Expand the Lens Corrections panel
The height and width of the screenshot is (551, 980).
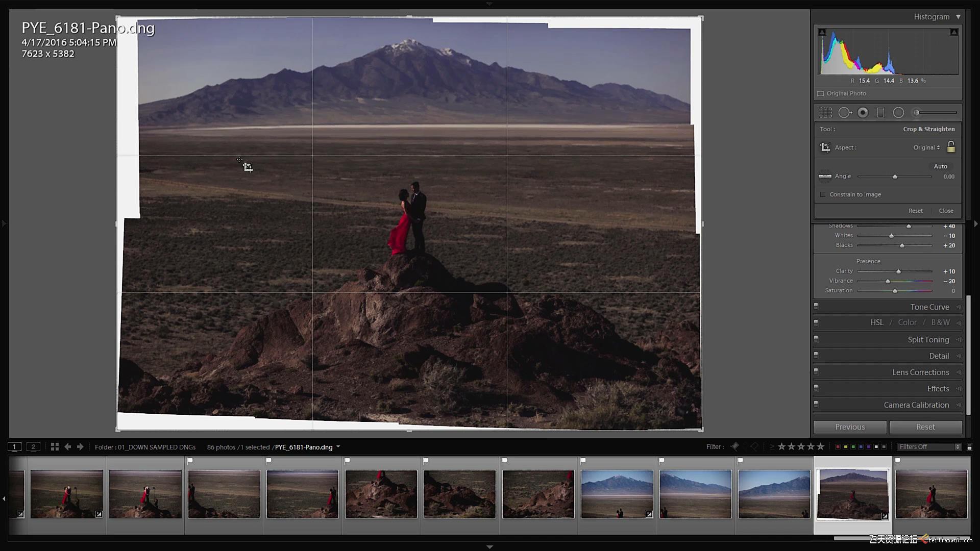[920, 372]
